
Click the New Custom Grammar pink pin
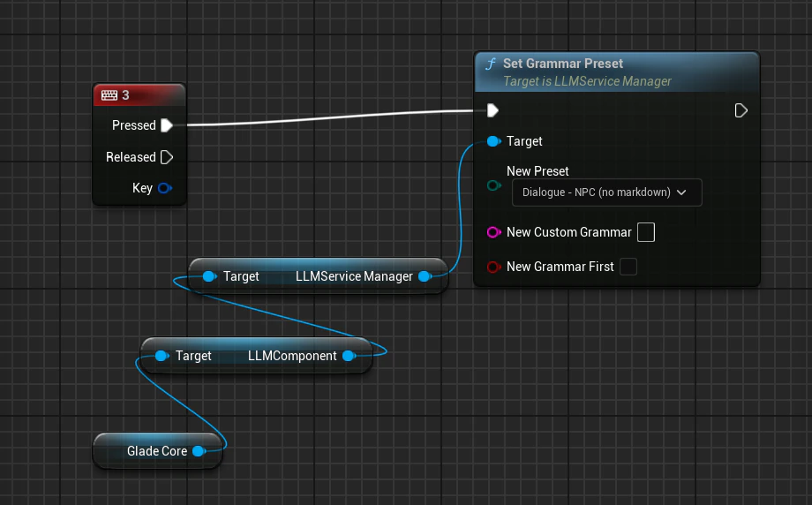pos(494,232)
